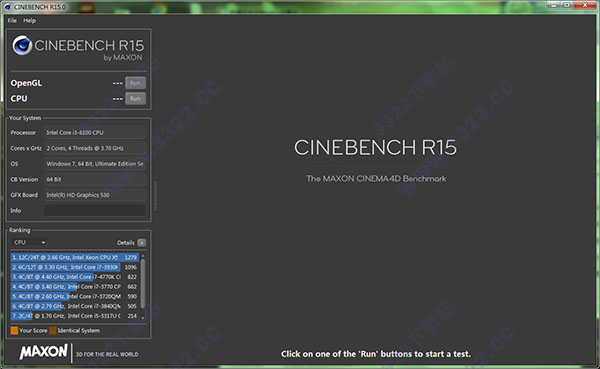Run the CPU benchmark
The height and width of the screenshot is (369, 600).
(x=135, y=99)
